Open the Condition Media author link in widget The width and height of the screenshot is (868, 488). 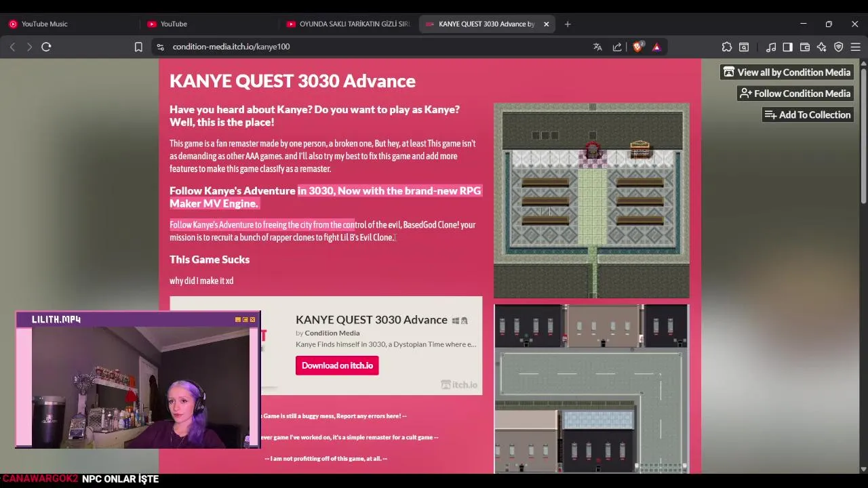332,333
